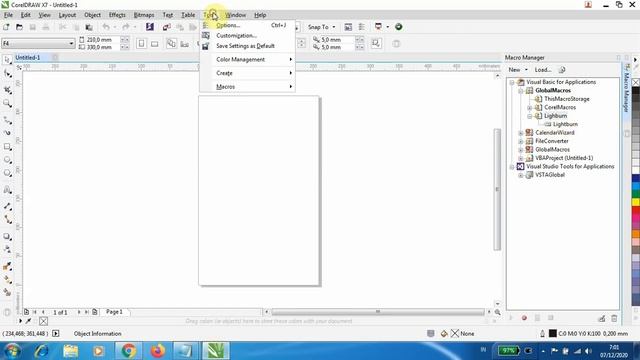The width and height of the screenshot is (640, 360).
Task: Select the Crop tool in toolbox
Action: click(7, 89)
